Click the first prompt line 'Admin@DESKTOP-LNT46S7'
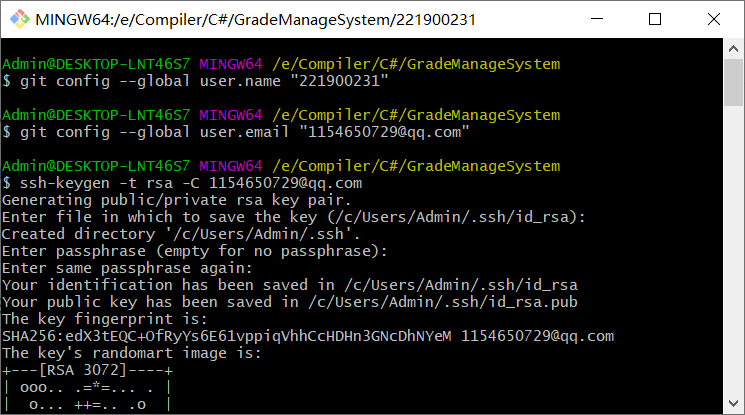Viewport: 745px width, 415px height. coord(281,64)
